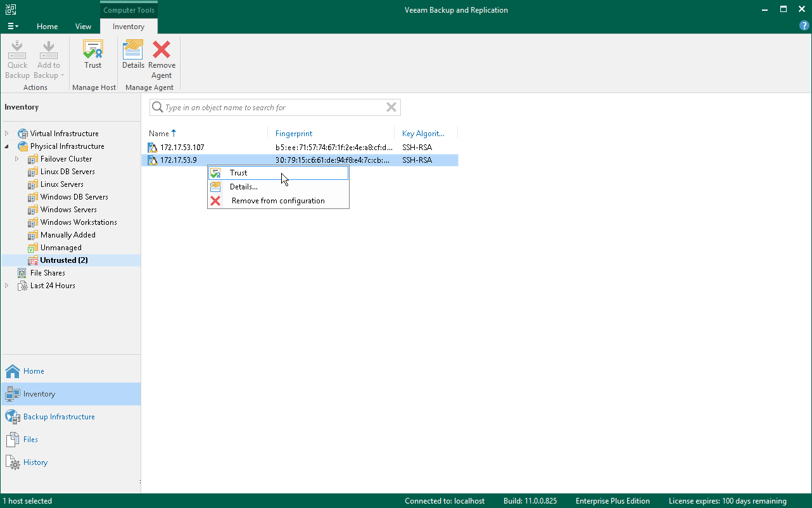Choose Remove from configuration in context menu
Image resolution: width=812 pixels, height=508 pixels.
(279, 201)
